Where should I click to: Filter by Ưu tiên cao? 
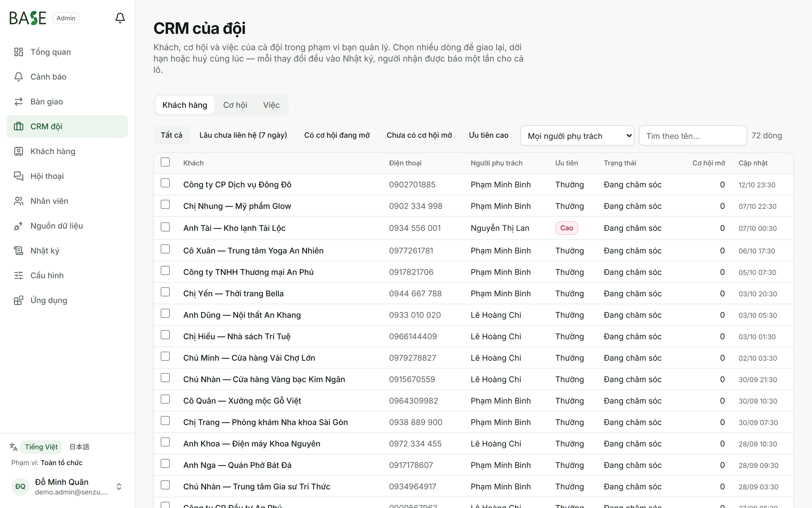click(489, 135)
